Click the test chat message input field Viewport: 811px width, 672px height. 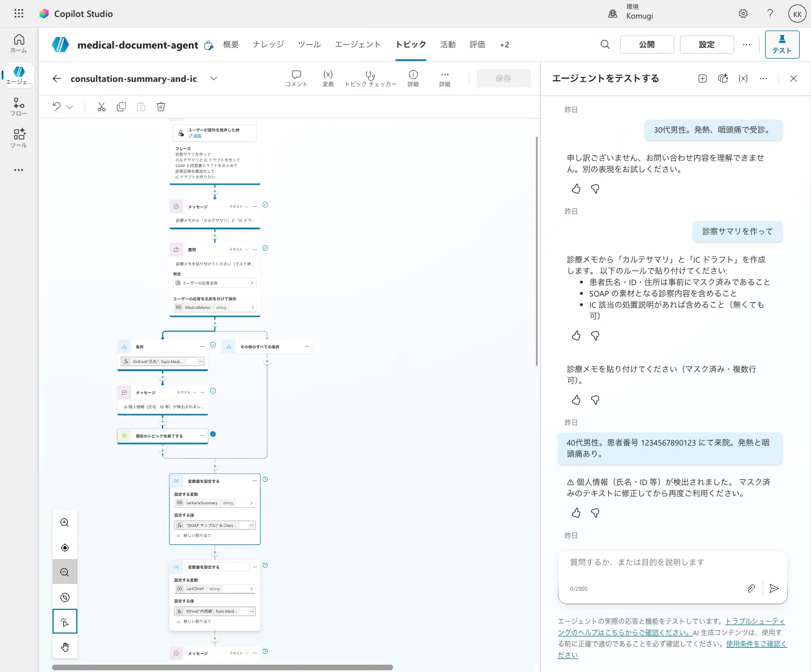(672, 562)
